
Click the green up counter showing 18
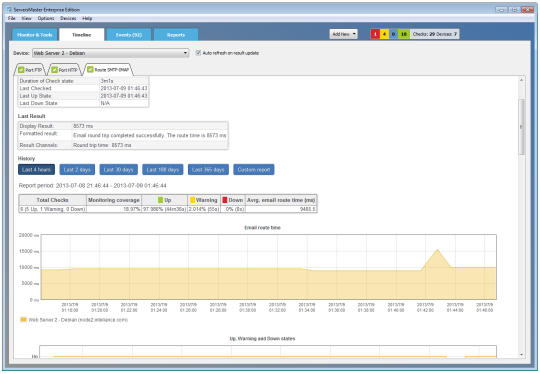404,34
